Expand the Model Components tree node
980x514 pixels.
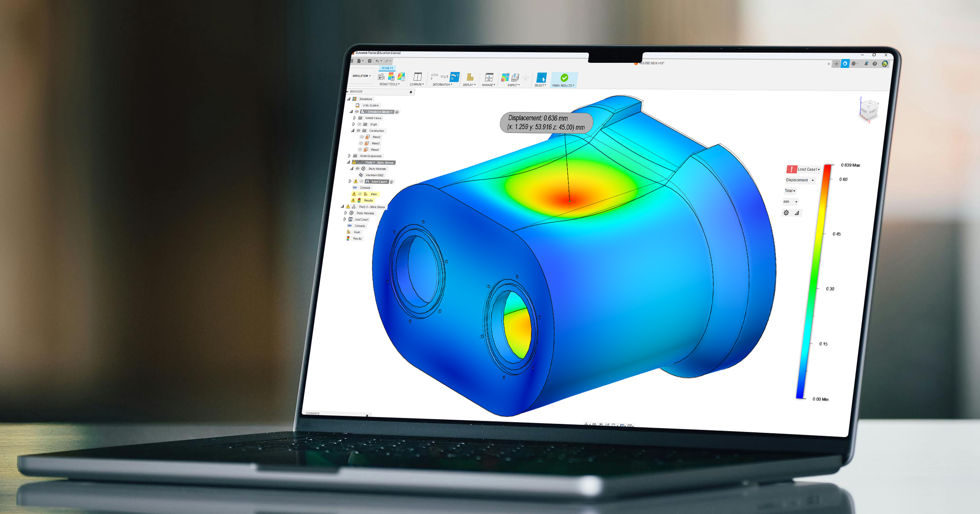[x=349, y=156]
